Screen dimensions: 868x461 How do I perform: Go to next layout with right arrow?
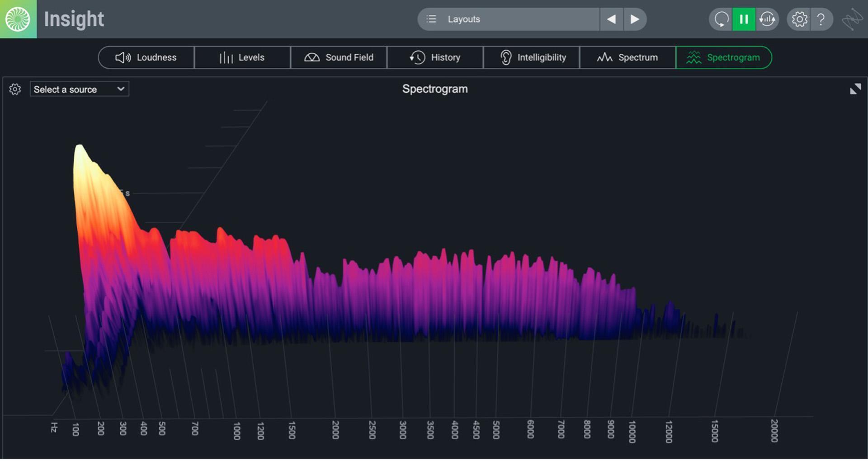635,19
